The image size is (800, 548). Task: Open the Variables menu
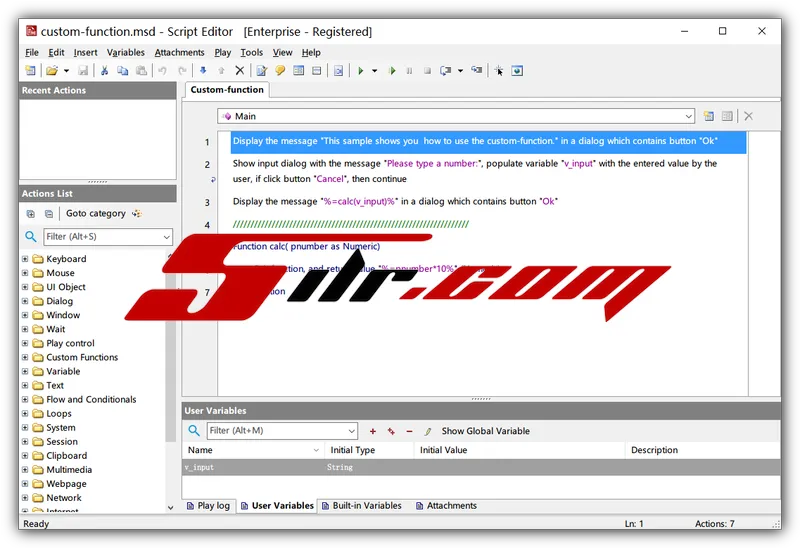point(126,53)
